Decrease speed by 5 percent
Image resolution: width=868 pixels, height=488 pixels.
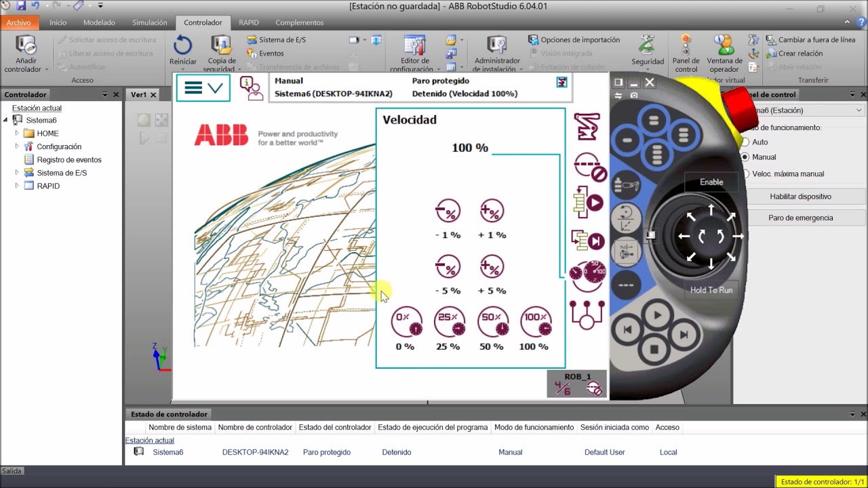[x=448, y=266]
